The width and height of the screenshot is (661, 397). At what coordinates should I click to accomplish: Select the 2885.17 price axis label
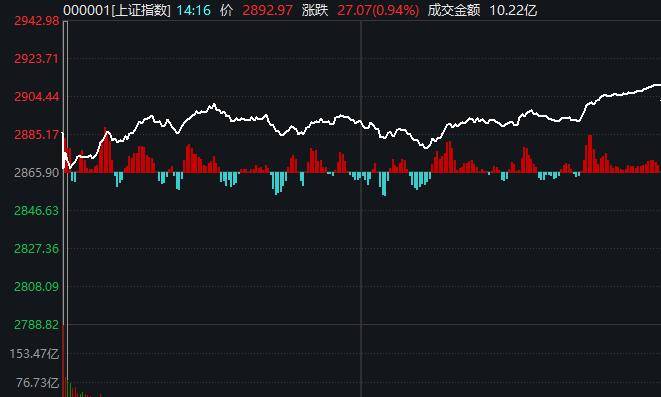tap(37, 134)
